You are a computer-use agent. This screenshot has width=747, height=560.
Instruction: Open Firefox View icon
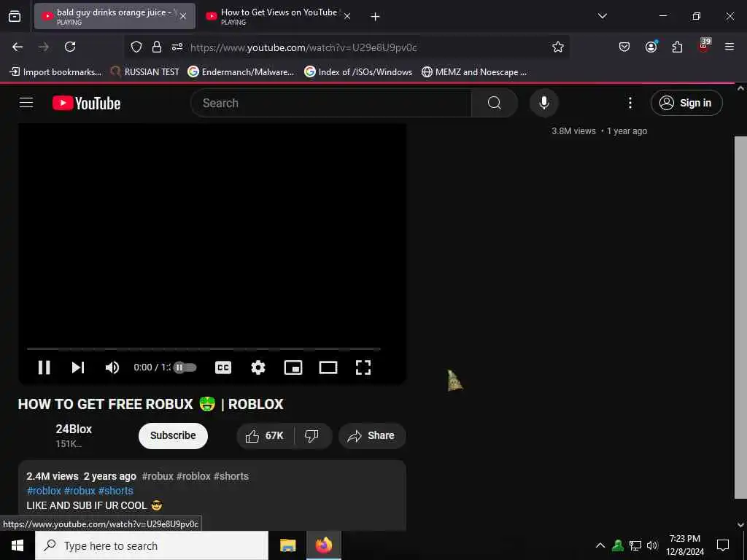[x=15, y=16]
